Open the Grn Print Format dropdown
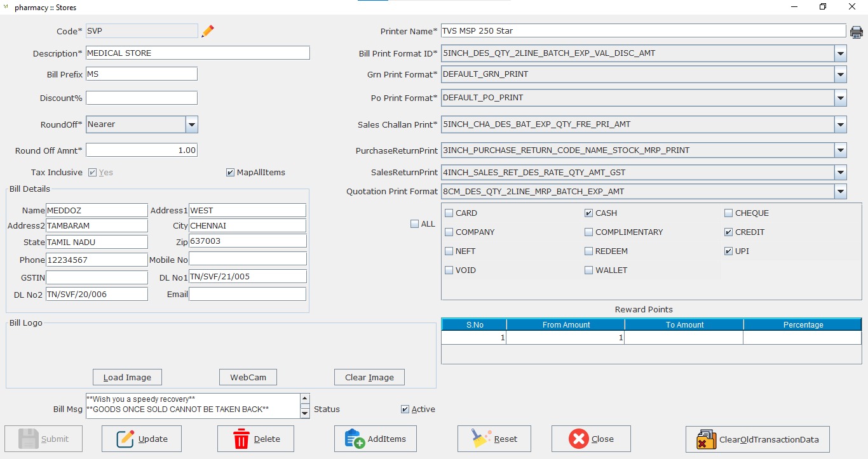The image size is (868, 459). click(x=841, y=74)
